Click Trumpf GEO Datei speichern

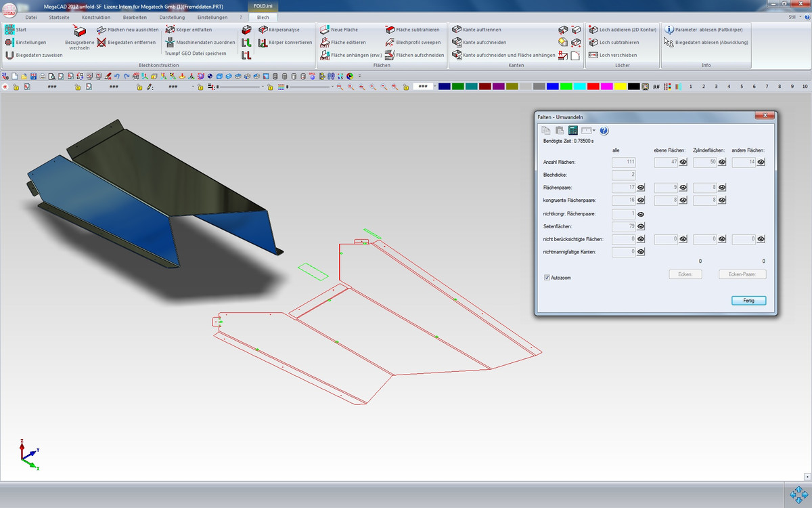[x=196, y=53]
